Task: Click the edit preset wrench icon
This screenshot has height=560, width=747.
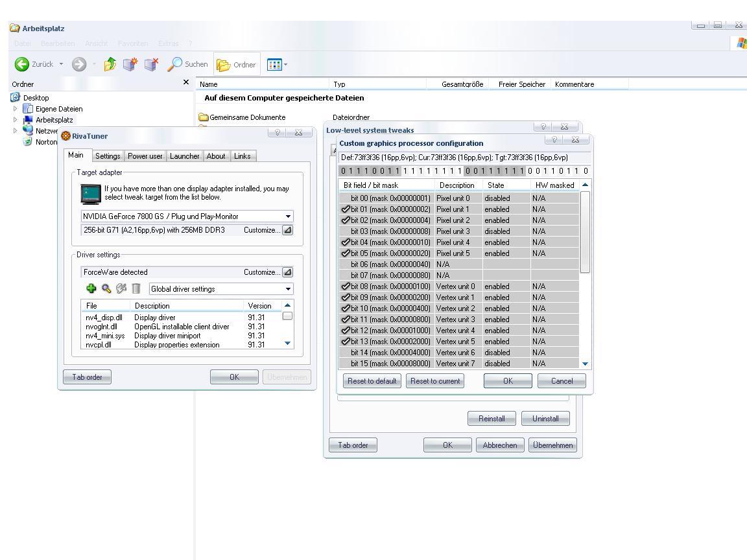Action: [x=121, y=288]
